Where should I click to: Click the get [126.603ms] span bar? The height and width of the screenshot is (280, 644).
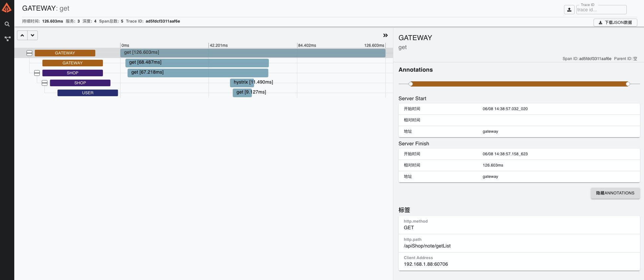[x=253, y=53]
